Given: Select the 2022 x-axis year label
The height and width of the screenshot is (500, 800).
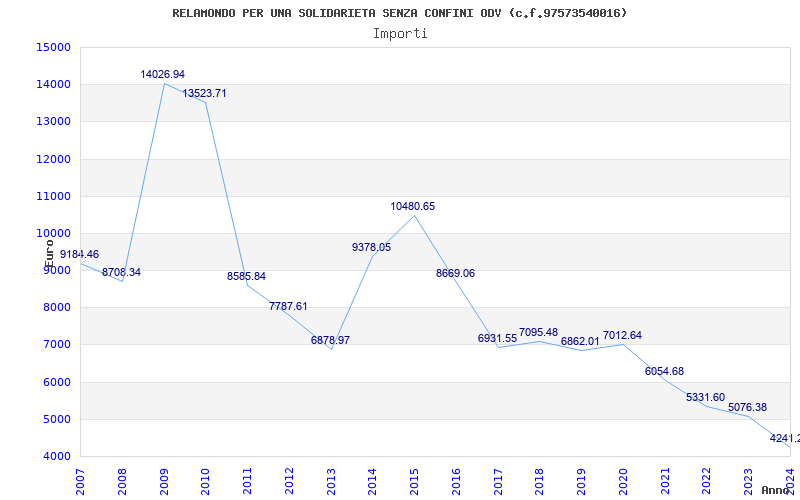Looking at the screenshot, I should click(x=707, y=482).
